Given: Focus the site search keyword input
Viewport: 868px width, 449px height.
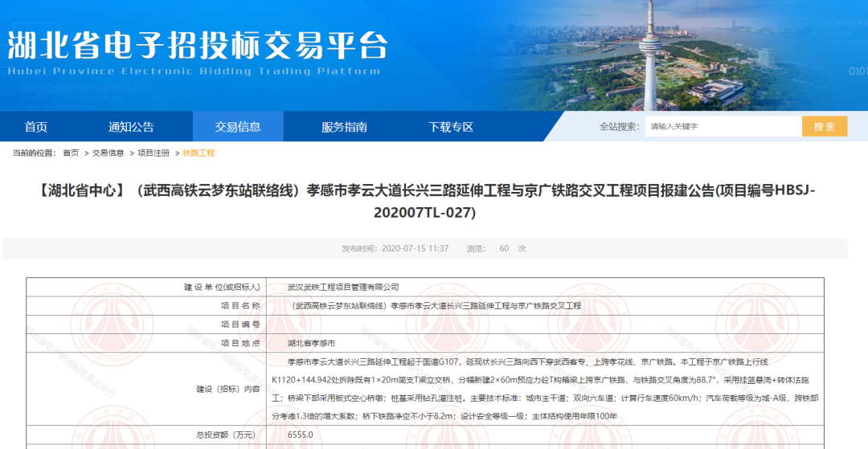Looking at the screenshot, I should pos(723,127).
